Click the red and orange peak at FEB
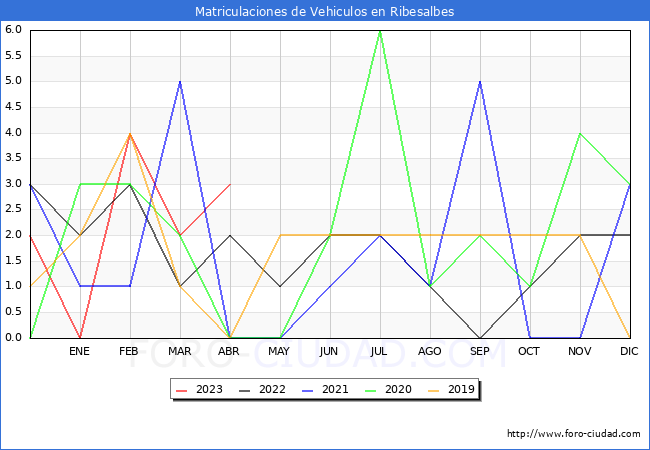 [x=130, y=133]
